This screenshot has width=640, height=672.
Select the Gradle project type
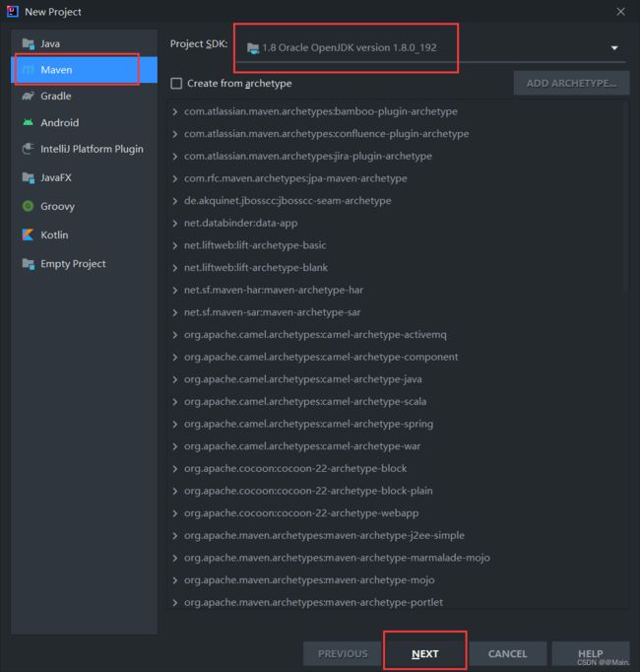(x=85, y=96)
